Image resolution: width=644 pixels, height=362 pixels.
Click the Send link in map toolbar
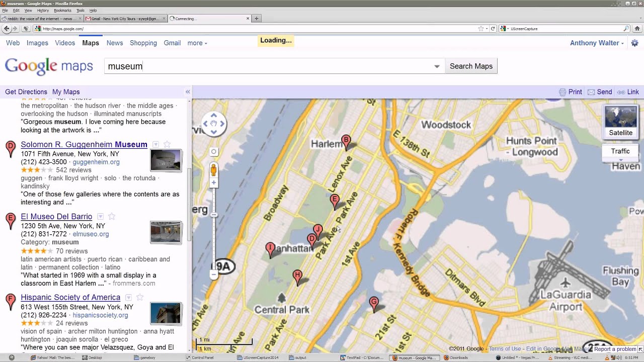click(600, 92)
